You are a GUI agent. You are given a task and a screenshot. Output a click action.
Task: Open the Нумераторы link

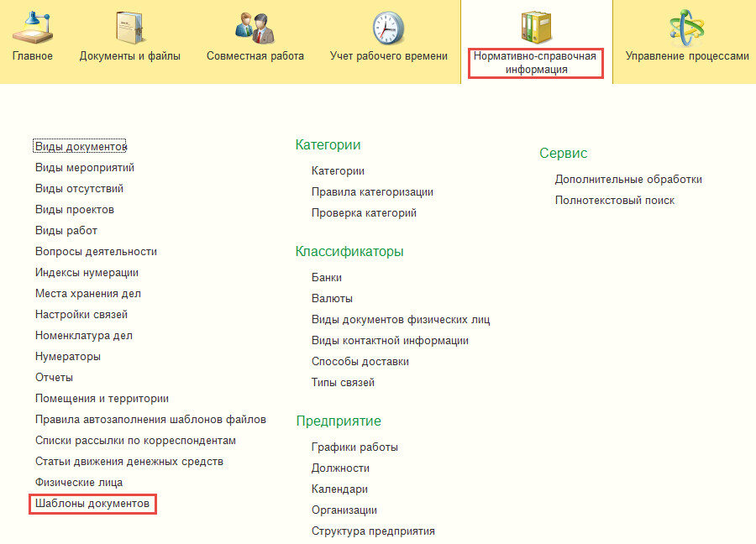68,357
